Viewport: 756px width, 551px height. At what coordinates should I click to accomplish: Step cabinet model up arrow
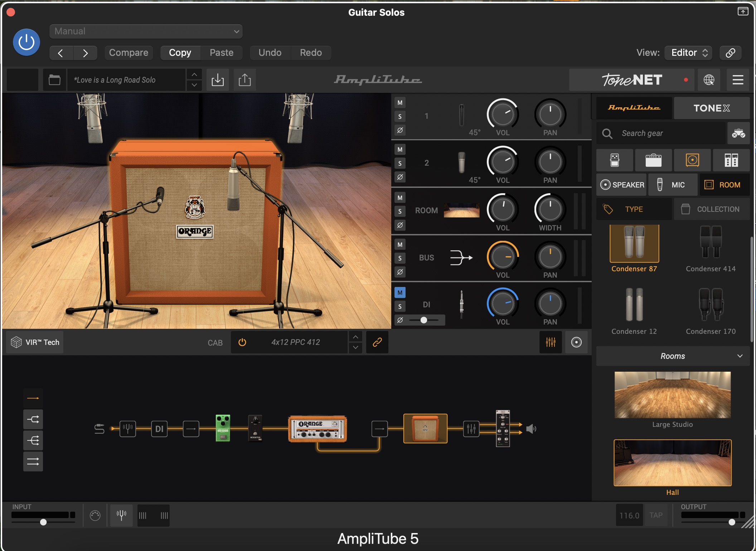click(355, 337)
